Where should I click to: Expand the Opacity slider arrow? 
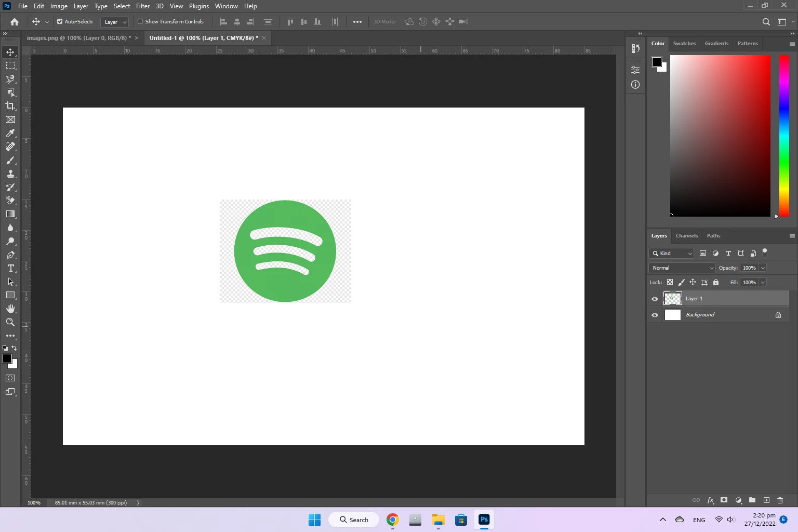pos(763,268)
